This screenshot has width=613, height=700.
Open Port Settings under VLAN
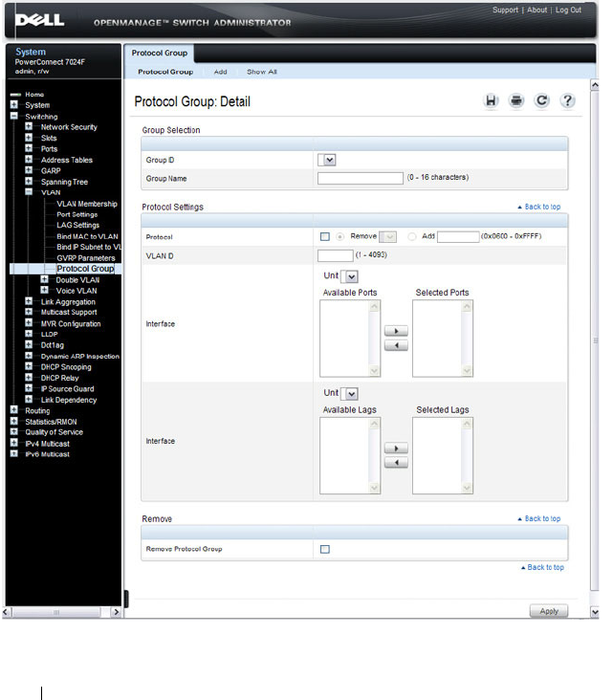pos(77,214)
